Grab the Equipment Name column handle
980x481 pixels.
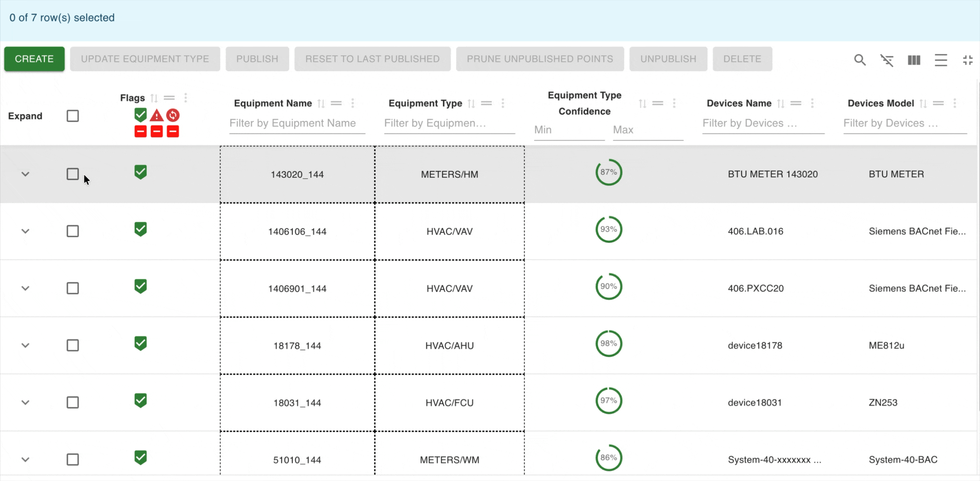point(336,103)
